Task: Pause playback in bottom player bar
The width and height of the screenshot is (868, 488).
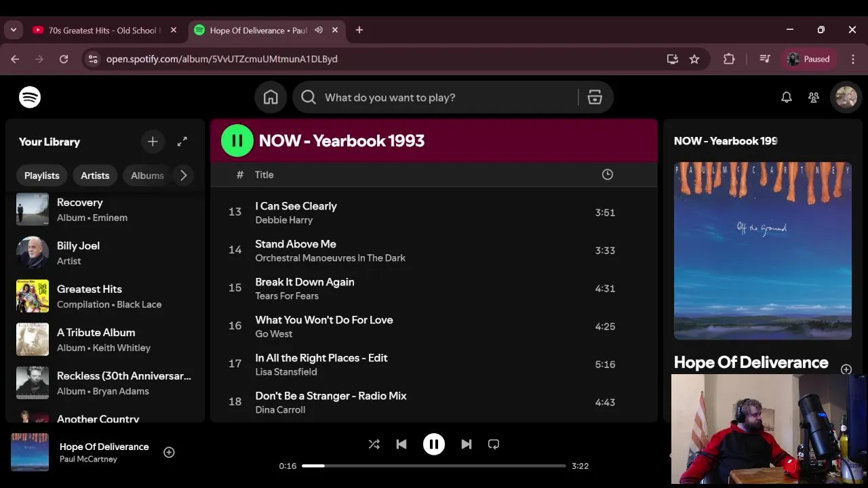Action: coord(434,444)
